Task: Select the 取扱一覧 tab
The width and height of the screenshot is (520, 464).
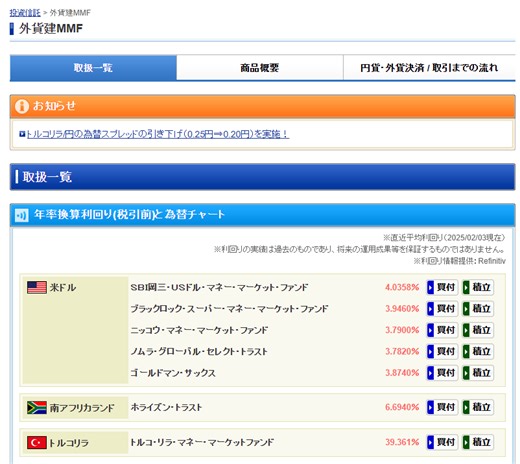Action: 93,68
